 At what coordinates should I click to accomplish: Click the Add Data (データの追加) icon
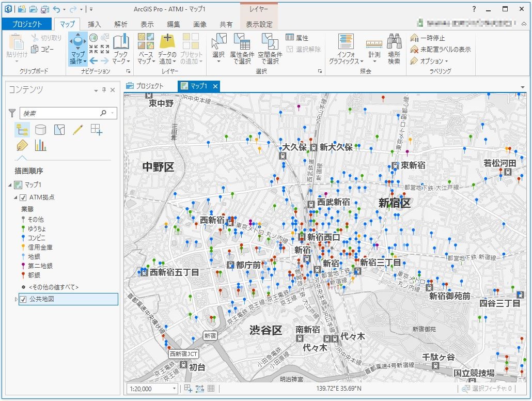coord(167,41)
